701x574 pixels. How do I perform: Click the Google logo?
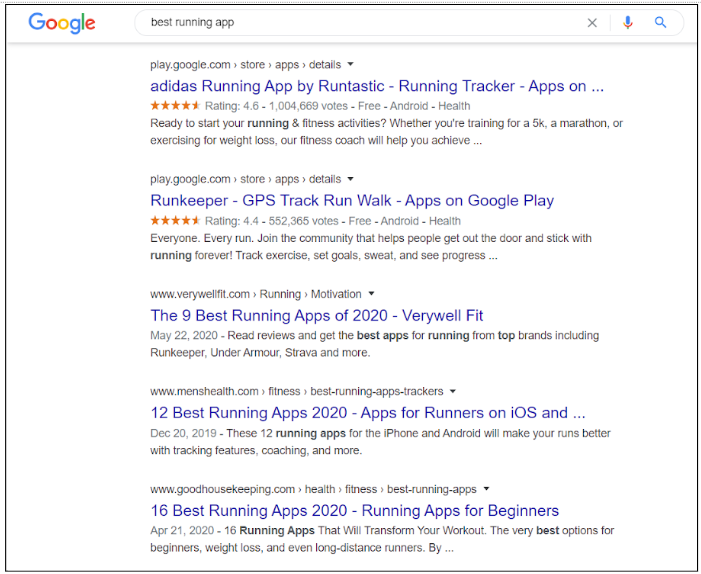[x=62, y=23]
